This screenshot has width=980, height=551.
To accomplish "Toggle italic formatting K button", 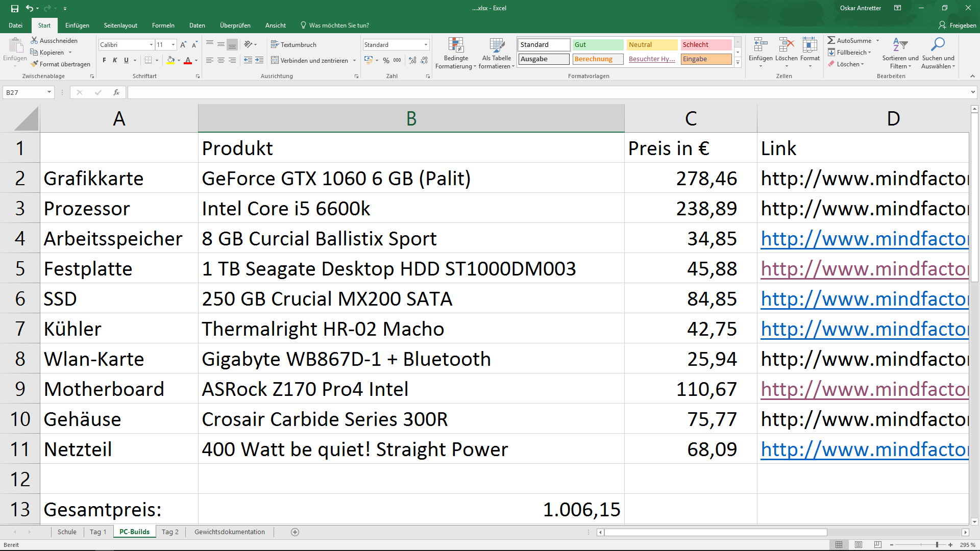I will pos(115,60).
